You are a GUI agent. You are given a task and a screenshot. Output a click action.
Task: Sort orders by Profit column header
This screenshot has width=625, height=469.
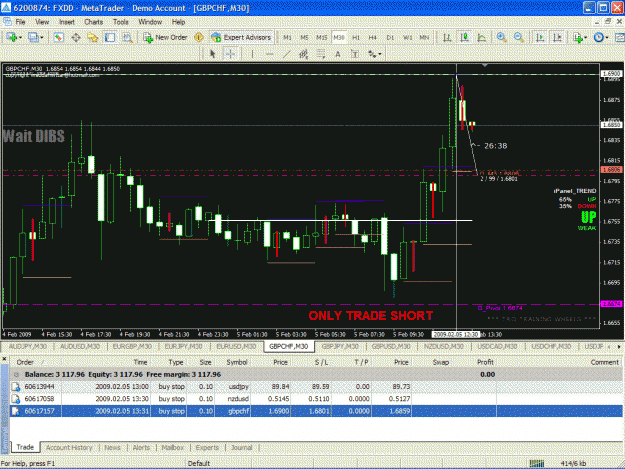pos(485,362)
